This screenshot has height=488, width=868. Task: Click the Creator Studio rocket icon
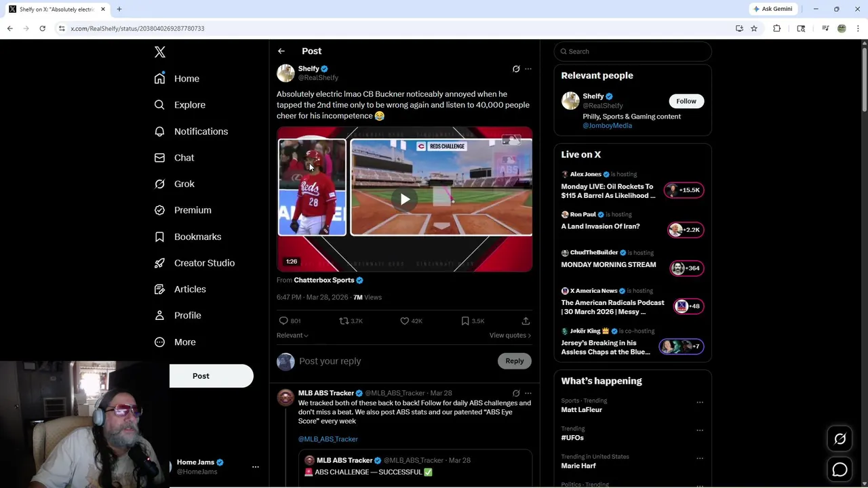159,263
